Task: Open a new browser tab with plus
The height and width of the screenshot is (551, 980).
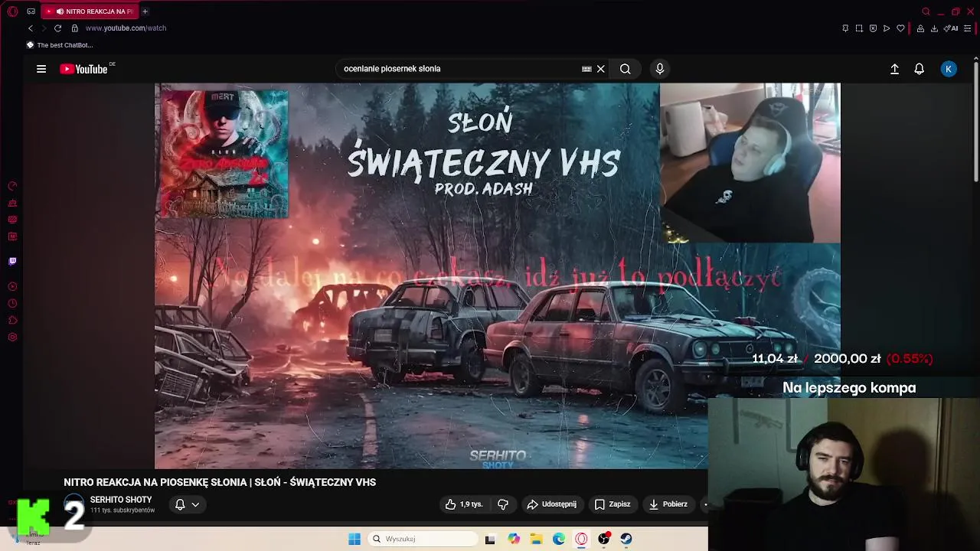Action: click(145, 11)
